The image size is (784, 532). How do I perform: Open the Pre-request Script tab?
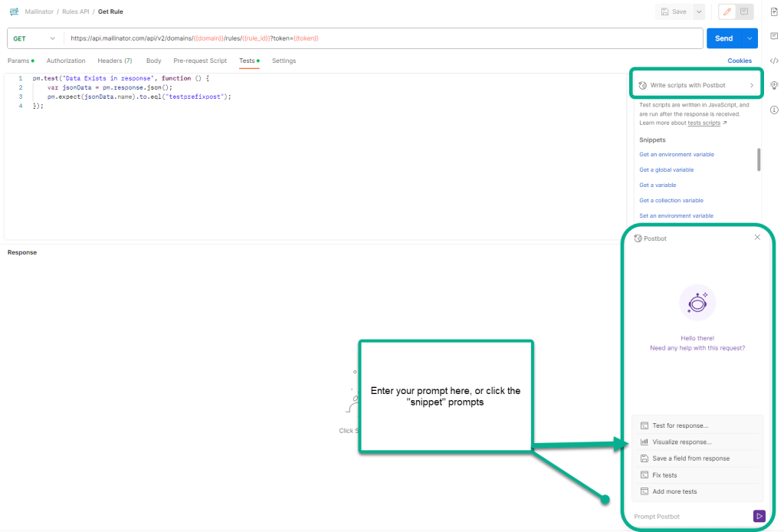pos(200,61)
